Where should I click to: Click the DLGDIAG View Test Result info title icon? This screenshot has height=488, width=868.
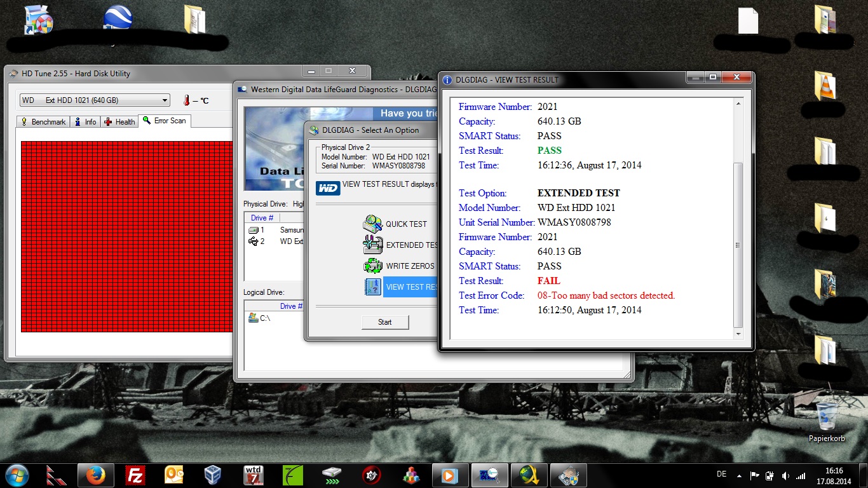(447, 80)
